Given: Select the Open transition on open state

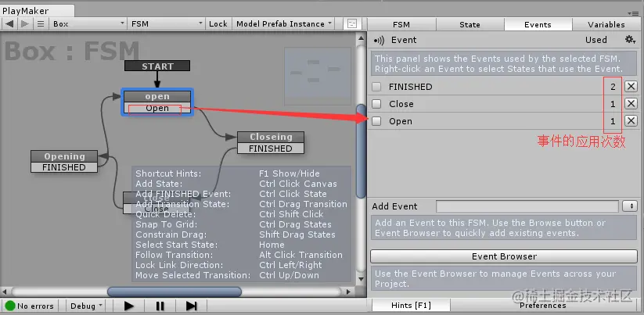Looking at the screenshot, I should pyautogui.click(x=157, y=109).
